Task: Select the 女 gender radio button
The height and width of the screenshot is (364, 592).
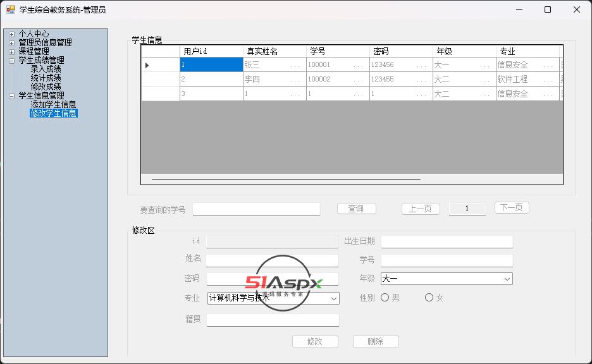Action: pos(429,298)
